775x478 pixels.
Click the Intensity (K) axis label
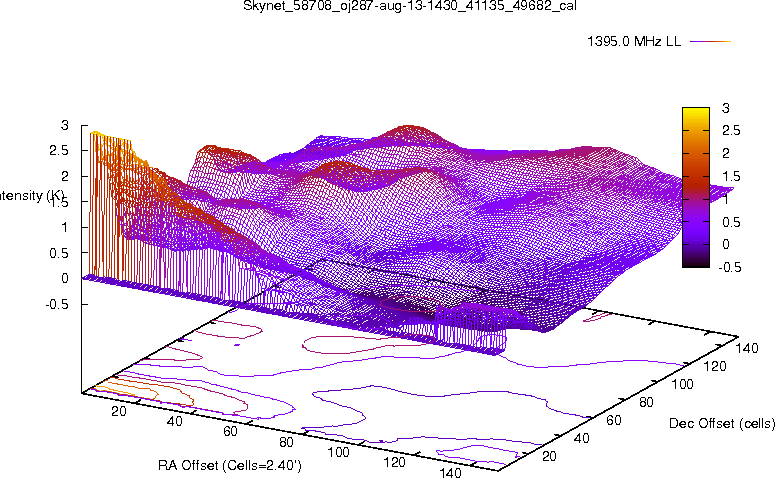tap(30, 196)
